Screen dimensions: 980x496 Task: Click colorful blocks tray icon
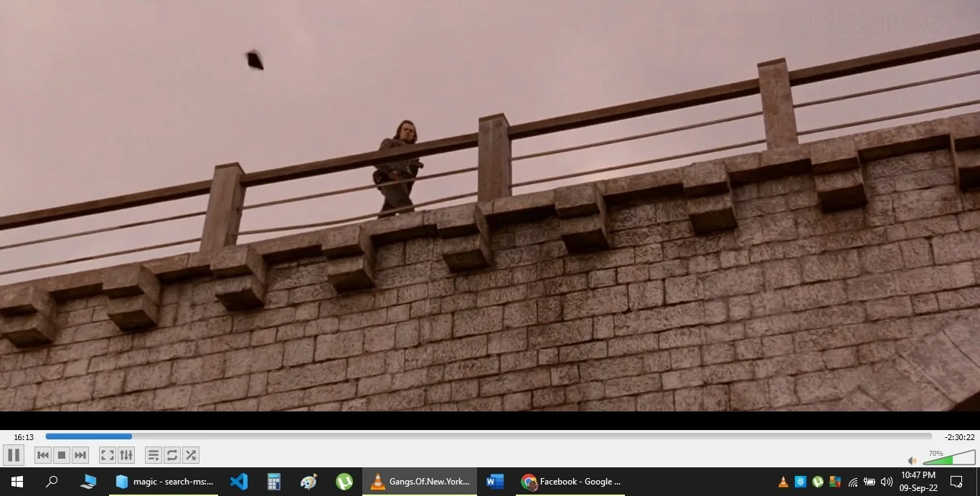835,482
